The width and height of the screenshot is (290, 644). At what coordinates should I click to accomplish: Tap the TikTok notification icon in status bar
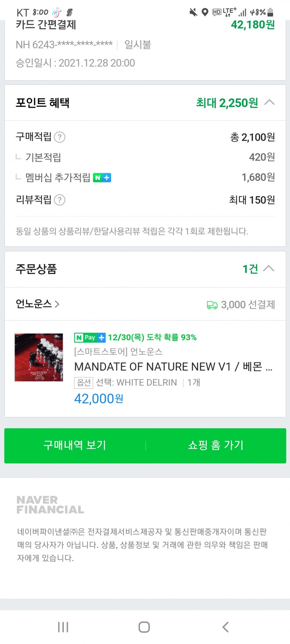pyautogui.click(x=57, y=13)
